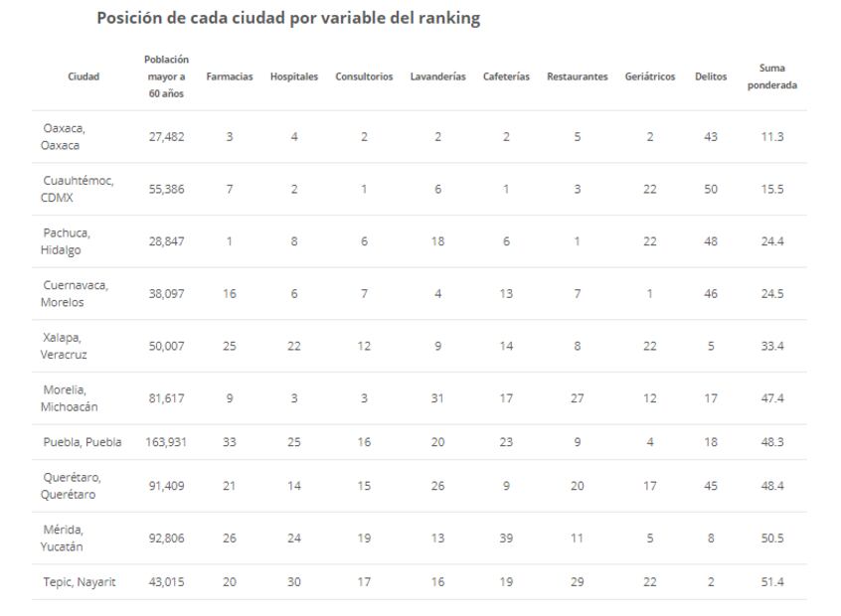Viewport: 841px width, 616px height.
Task: Select the Lavanderías column header
Action: pos(437,77)
